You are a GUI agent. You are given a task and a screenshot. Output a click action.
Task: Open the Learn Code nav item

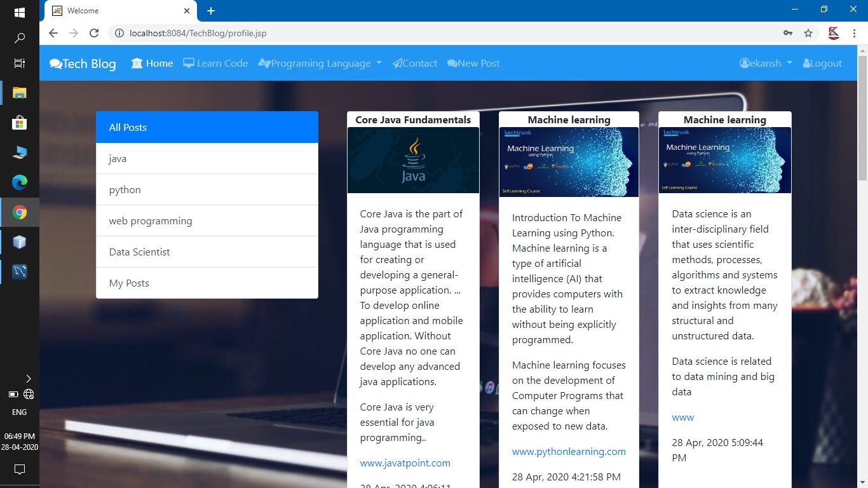[x=215, y=64]
